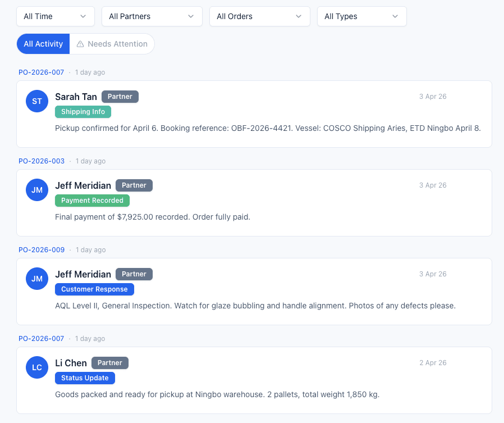Screen dimensions: 504x423
Task: Open the All Time dropdown
Action: click(55, 16)
